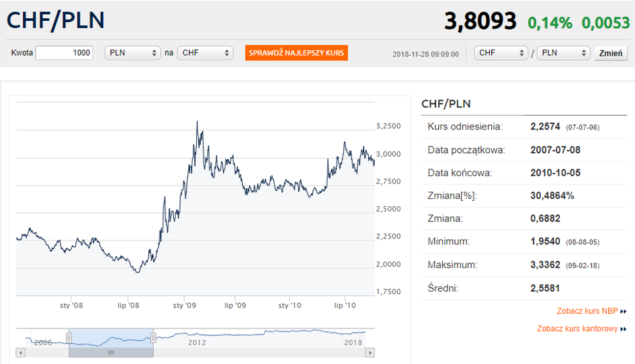Screen dimensions: 635x364
Task: Grab the left range handle on the navigator
Action: pos(69,338)
